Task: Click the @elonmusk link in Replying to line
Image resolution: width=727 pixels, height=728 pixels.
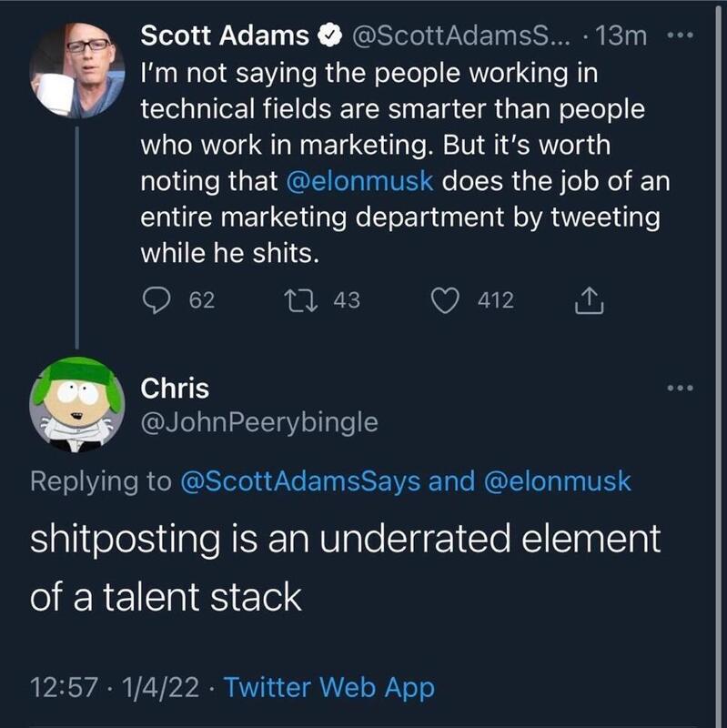Action: (x=555, y=481)
